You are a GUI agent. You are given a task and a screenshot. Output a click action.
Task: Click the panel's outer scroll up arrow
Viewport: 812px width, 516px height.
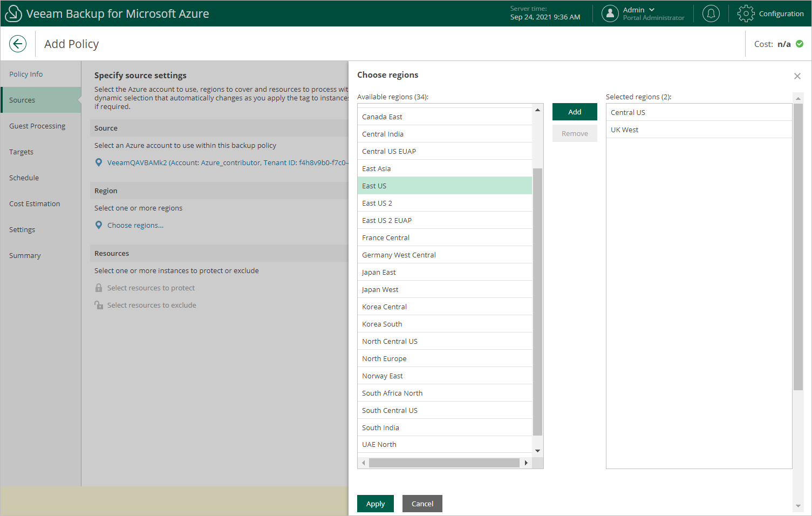click(x=799, y=98)
